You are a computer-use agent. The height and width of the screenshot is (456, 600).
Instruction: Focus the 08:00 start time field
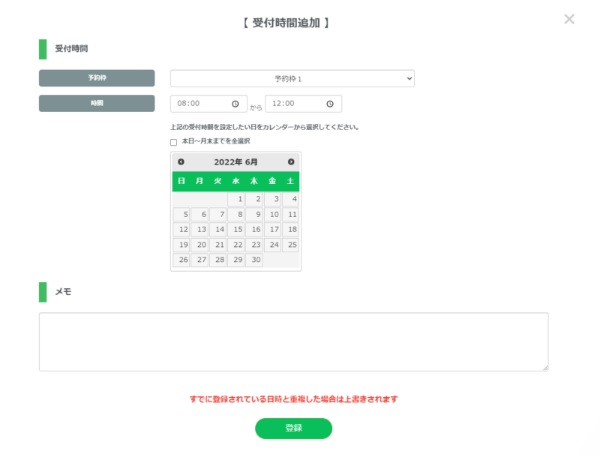coord(209,104)
